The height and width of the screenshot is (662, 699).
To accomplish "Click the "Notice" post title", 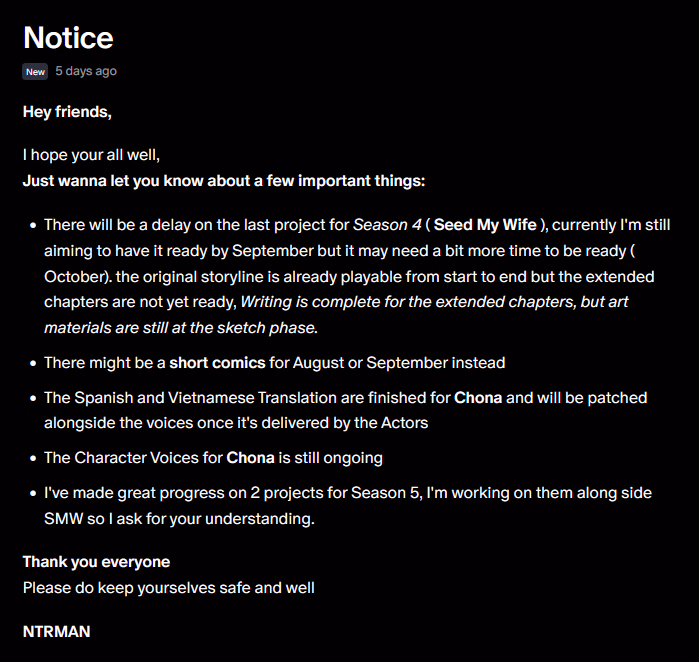I will (68, 38).
